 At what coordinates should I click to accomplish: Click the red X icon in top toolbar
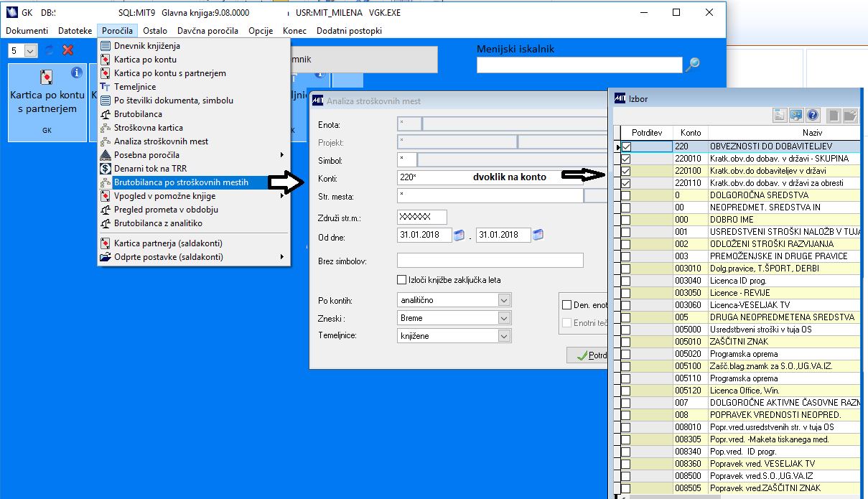pos(68,50)
